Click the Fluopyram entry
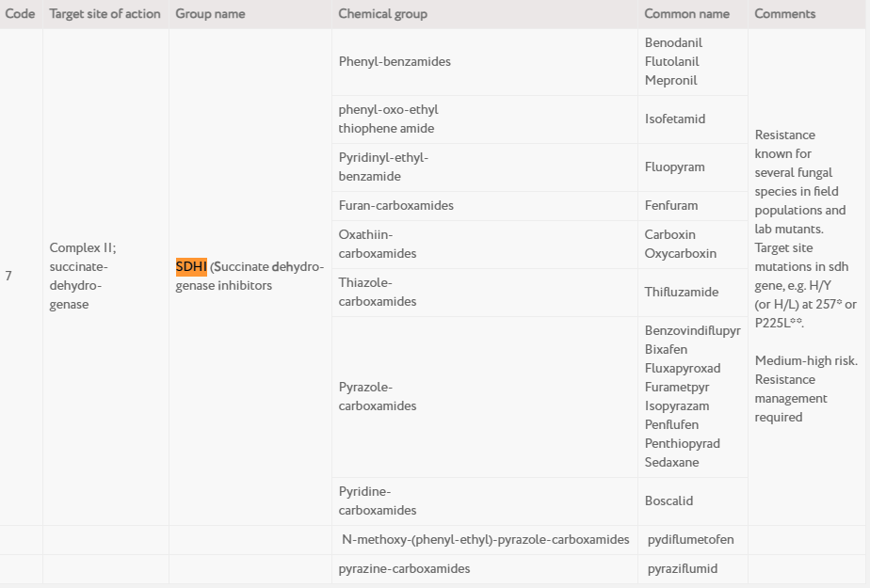This screenshot has height=588, width=870. click(x=674, y=167)
